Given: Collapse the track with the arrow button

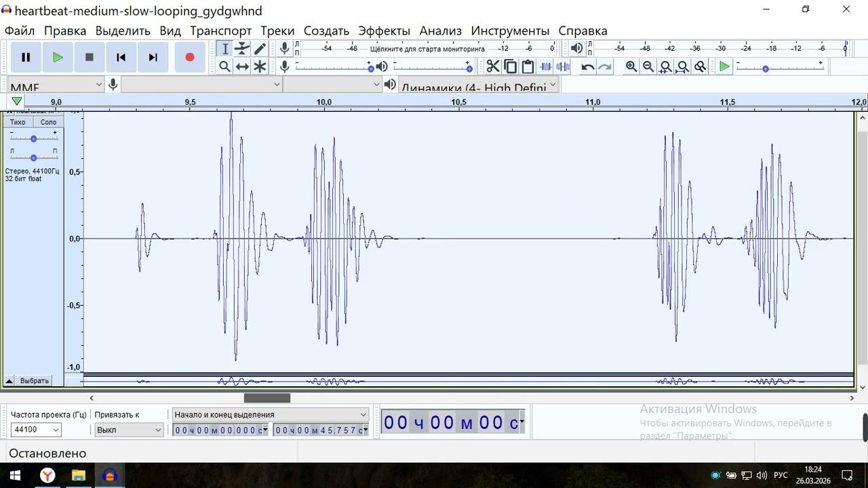Looking at the screenshot, I should coord(9,381).
